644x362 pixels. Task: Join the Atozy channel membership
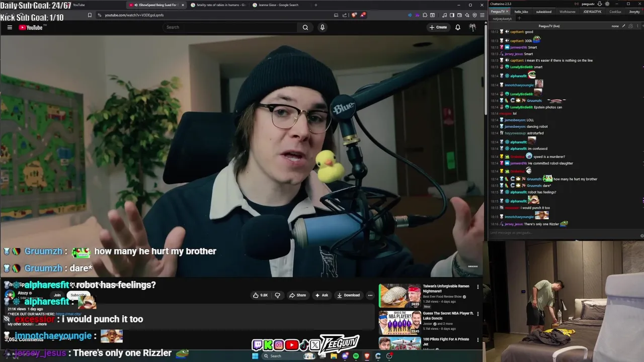coord(57,295)
